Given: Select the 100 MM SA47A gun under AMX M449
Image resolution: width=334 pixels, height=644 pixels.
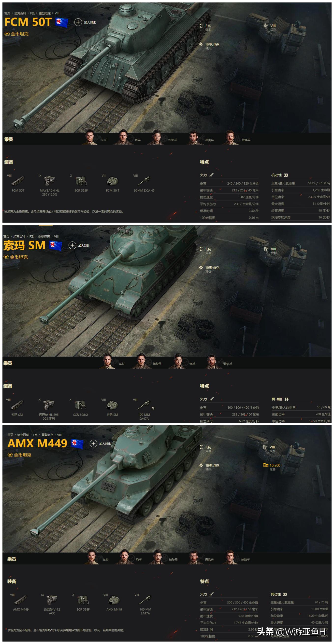Looking at the screenshot, I should (145, 600).
